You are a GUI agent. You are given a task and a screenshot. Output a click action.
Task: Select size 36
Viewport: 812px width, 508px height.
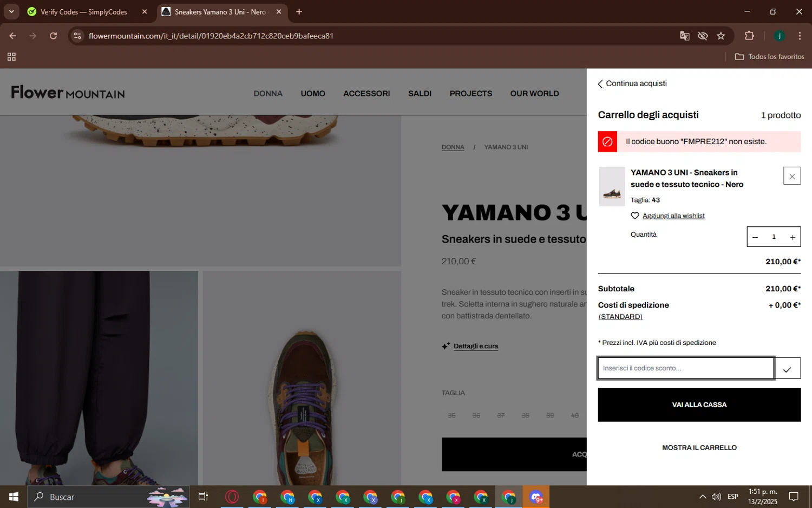[x=476, y=415]
